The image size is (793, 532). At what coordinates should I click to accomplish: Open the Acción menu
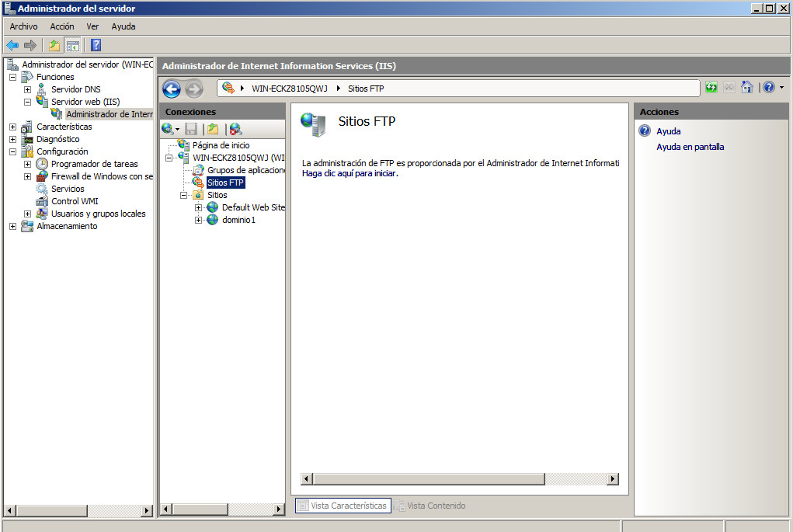(x=62, y=26)
